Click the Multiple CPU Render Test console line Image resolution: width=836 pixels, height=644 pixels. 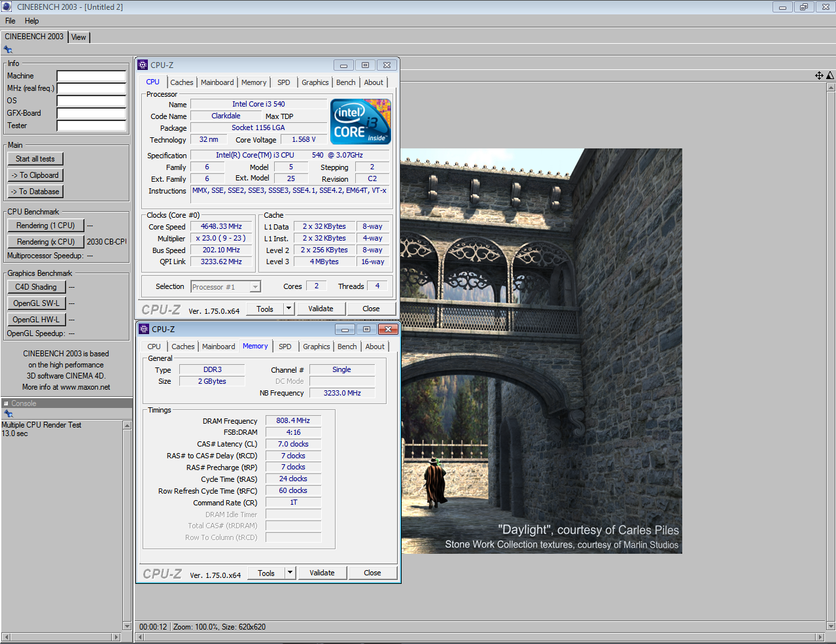[41, 425]
